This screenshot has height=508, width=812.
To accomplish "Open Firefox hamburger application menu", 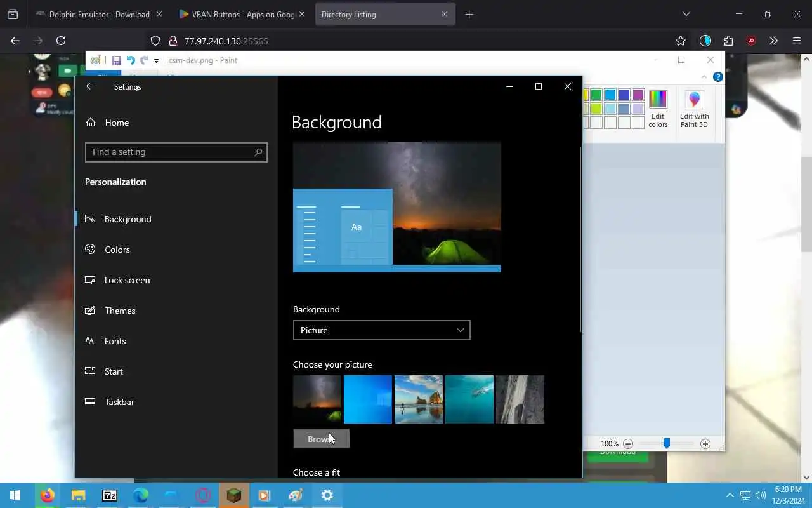I will [797, 41].
